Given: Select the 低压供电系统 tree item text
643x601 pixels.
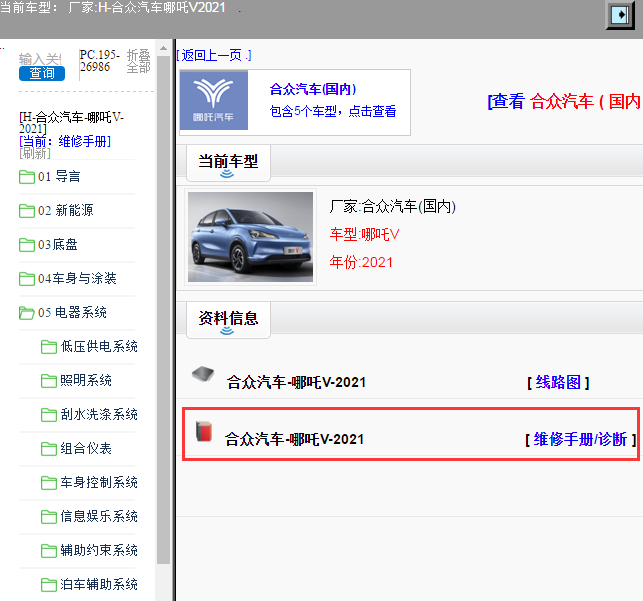Looking at the screenshot, I should tap(99, 347).
